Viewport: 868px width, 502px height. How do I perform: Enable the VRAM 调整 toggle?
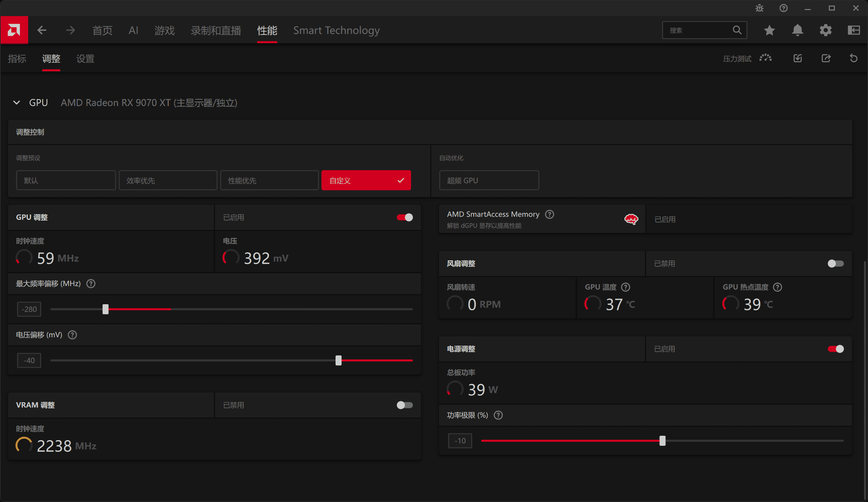(x=405, y=405)
